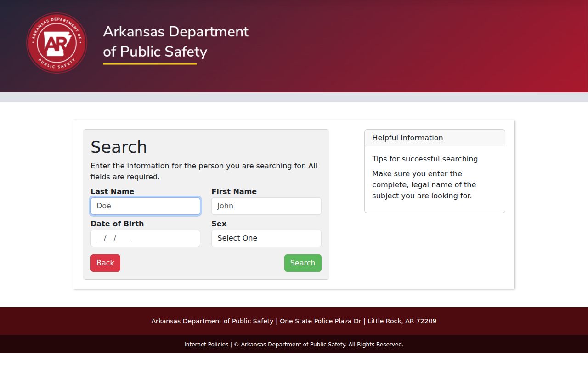Click the green Search button

pos(303,263)
